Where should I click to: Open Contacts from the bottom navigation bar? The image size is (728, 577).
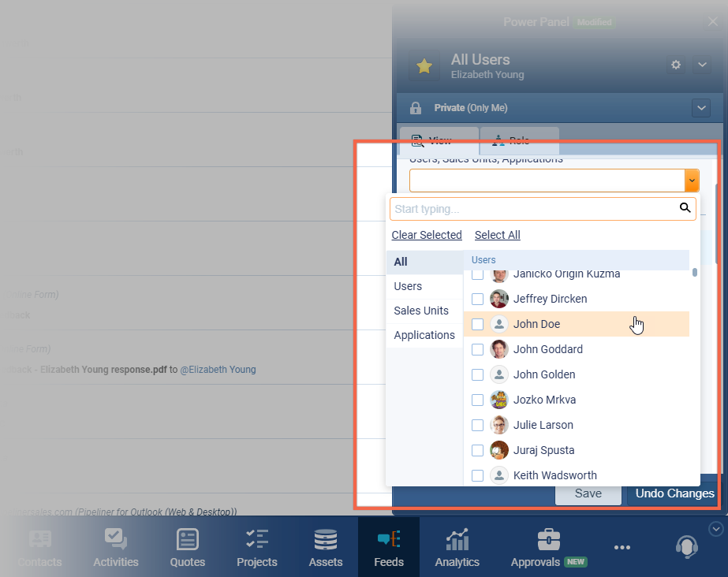tap(39, 549)
